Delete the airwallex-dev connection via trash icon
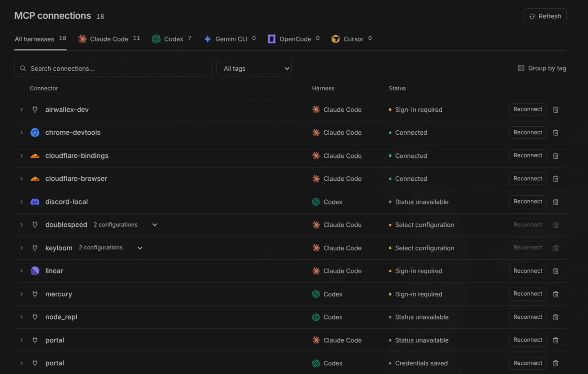Viewport: 588px width, 374px height. click(556, 110)
